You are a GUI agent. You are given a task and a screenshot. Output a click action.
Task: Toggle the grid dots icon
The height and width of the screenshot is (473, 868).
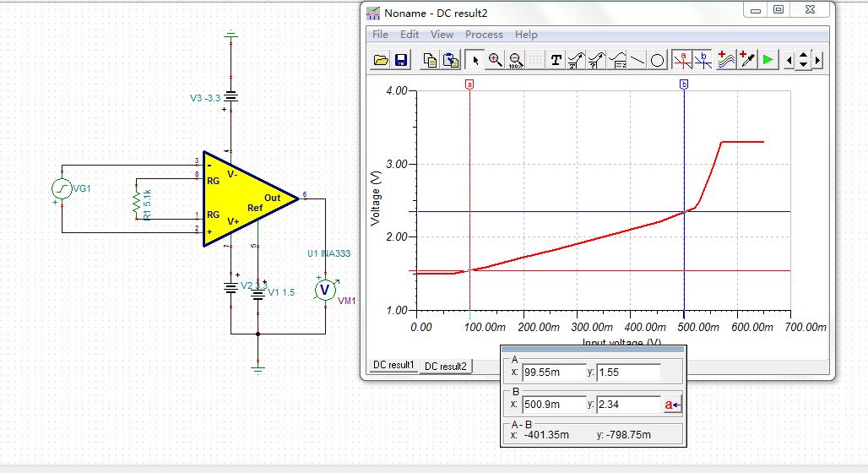tap(535, 60)
